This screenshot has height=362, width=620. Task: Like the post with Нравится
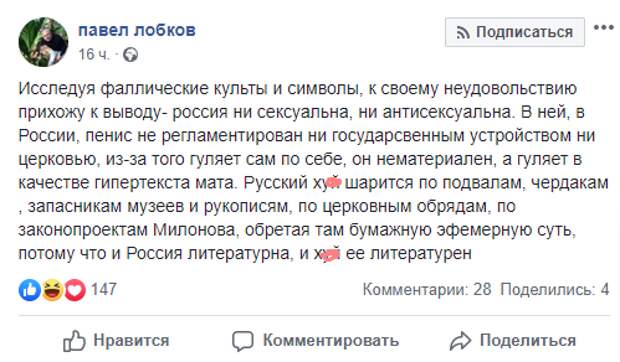116,341
